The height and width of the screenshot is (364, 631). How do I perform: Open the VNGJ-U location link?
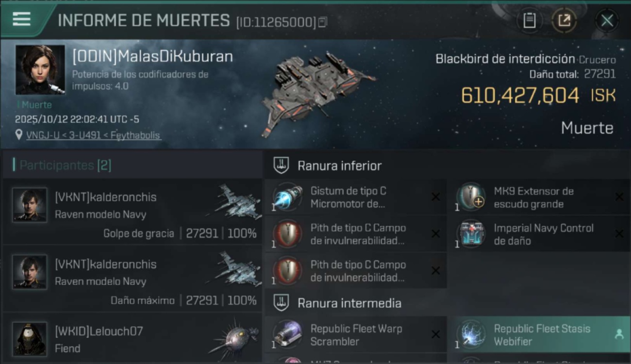pyautogui.click(x=93, y=135)
